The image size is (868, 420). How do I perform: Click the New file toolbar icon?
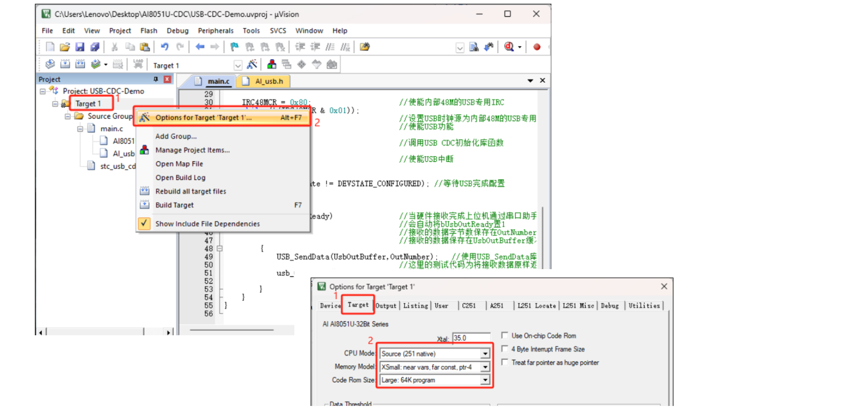(x=50, y=47)
